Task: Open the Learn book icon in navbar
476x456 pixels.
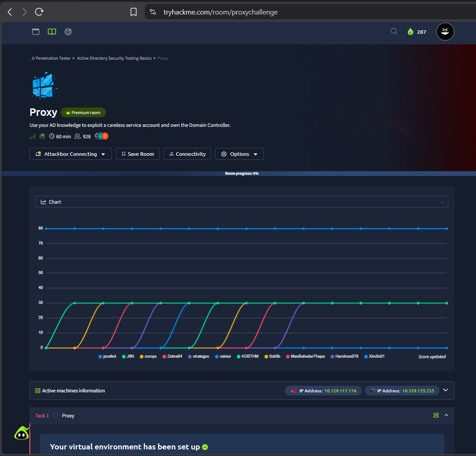Action: point(52,32)
